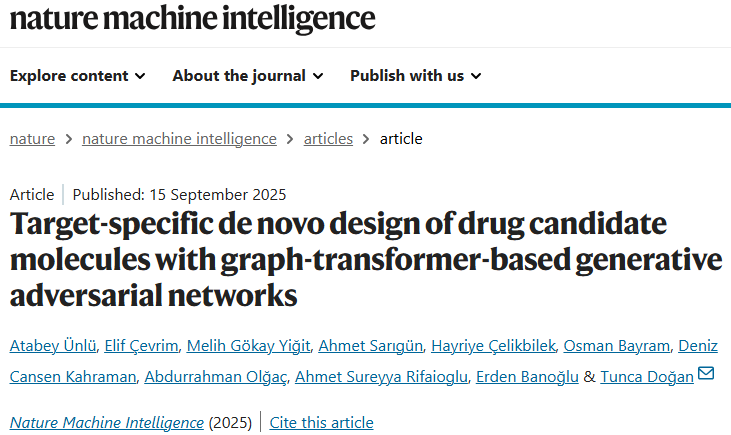
Task: Expand the Publish with us menu
Action: 415,76
